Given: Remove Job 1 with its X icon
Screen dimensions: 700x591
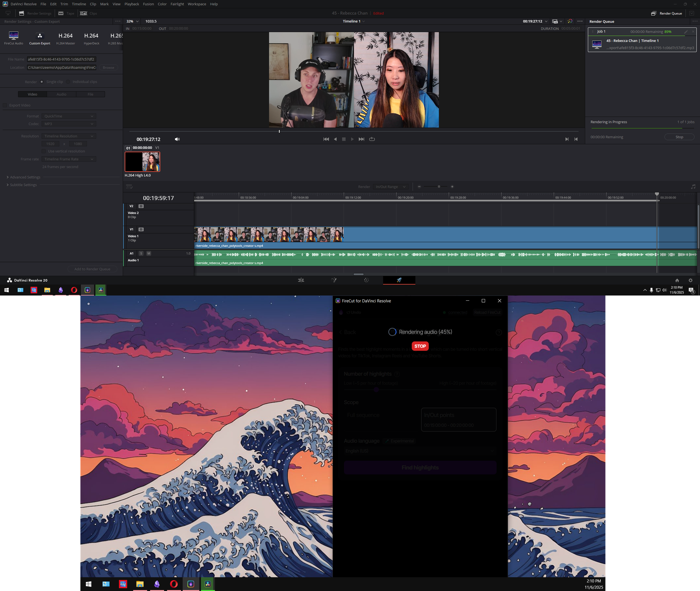Looking at the screenshot, I should [x=693, y=32].
